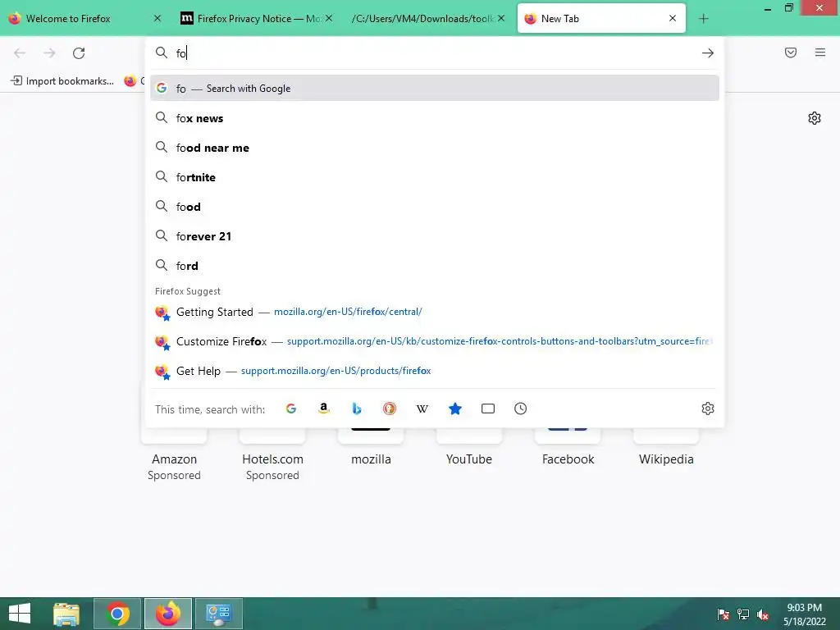
Task: Select 'fo — Search with Google' suggestion
Action: pyautogui.click(x=435, y=89)
